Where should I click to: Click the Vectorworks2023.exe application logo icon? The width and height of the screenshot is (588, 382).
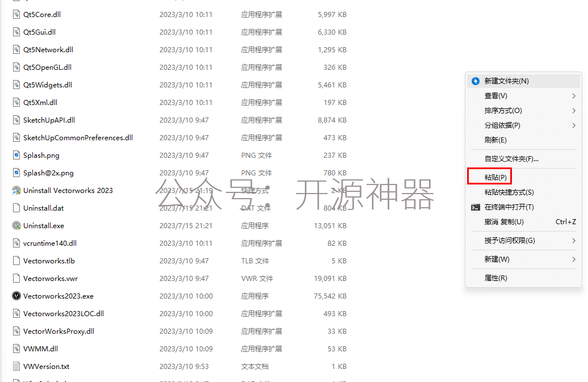click(16, 296)
